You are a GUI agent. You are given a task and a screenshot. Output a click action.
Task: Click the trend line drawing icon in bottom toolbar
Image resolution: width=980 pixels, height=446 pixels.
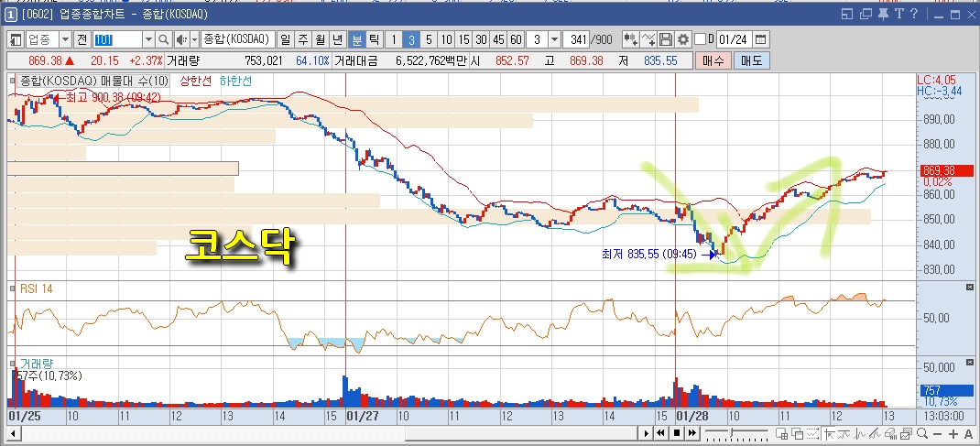(875, 433)
